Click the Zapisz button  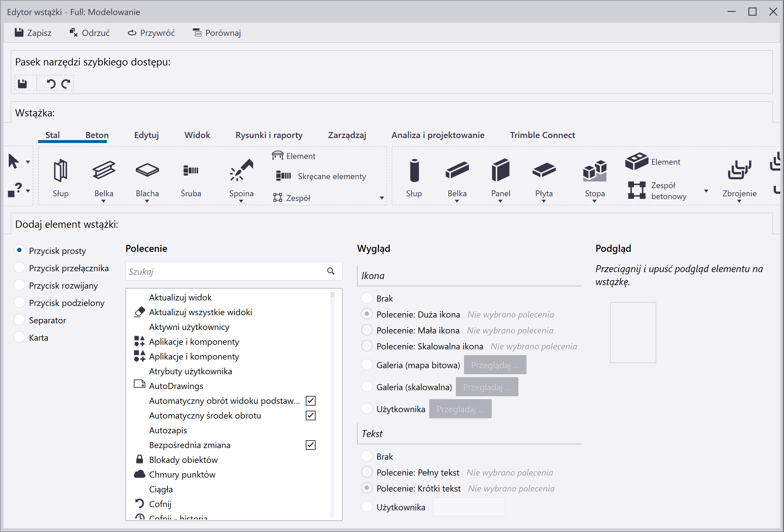(x=33, y=33)
